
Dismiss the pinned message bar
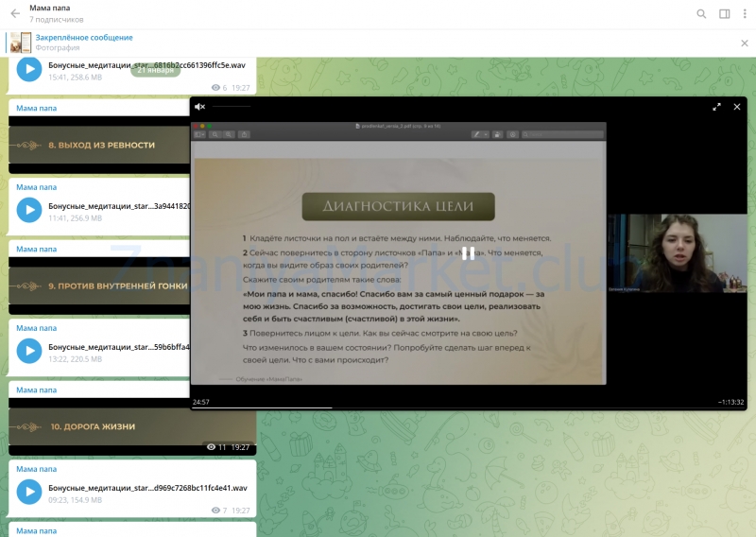coord(744,43)
